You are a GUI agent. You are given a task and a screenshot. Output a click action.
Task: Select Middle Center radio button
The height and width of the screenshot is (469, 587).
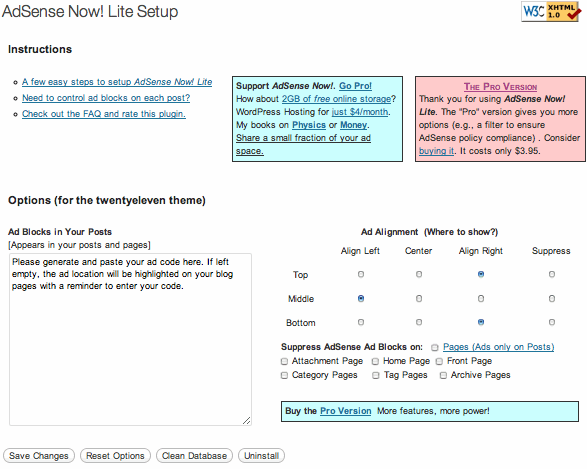pos(419,298)
